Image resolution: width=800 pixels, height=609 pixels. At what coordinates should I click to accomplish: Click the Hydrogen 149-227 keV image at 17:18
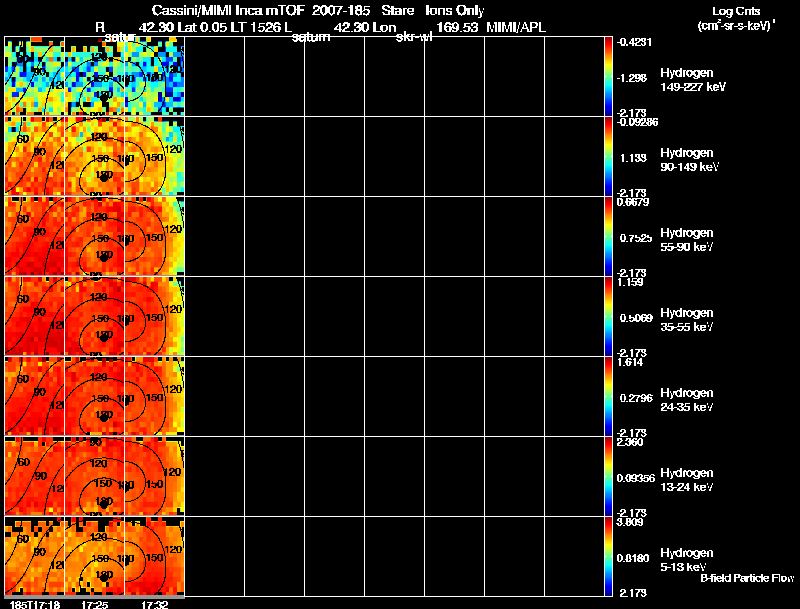tap(35, 76)
